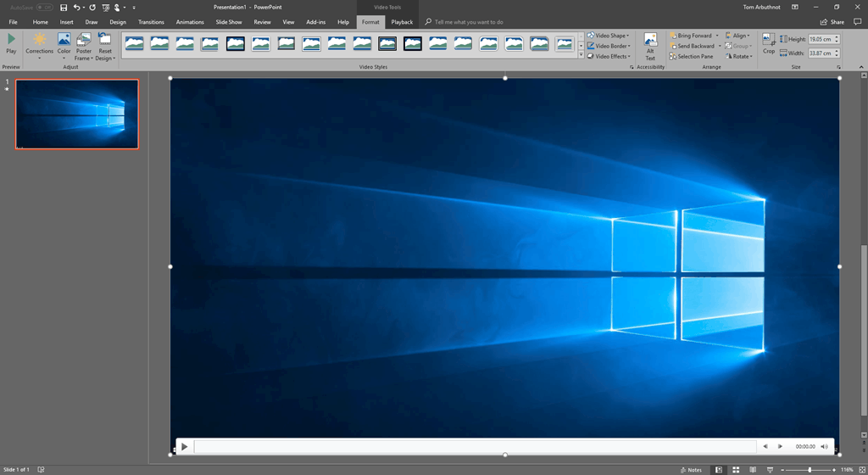Toggle the Notes pane from status bar
This screenshot has height=475, width=868.
pyautogui.click(x=691, y=469)
